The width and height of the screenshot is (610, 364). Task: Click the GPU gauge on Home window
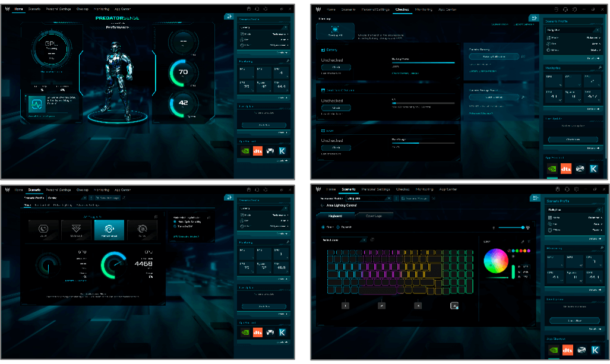point(51,48)
